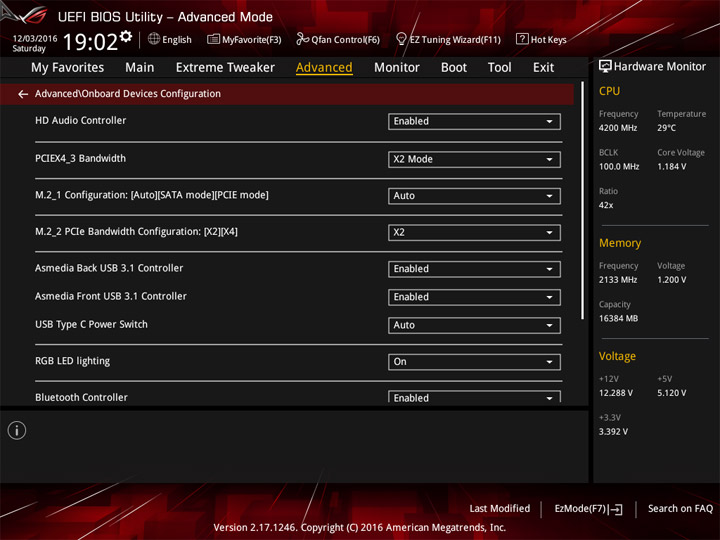
Task: Click English language button
Action: click(x=177, y=40)
